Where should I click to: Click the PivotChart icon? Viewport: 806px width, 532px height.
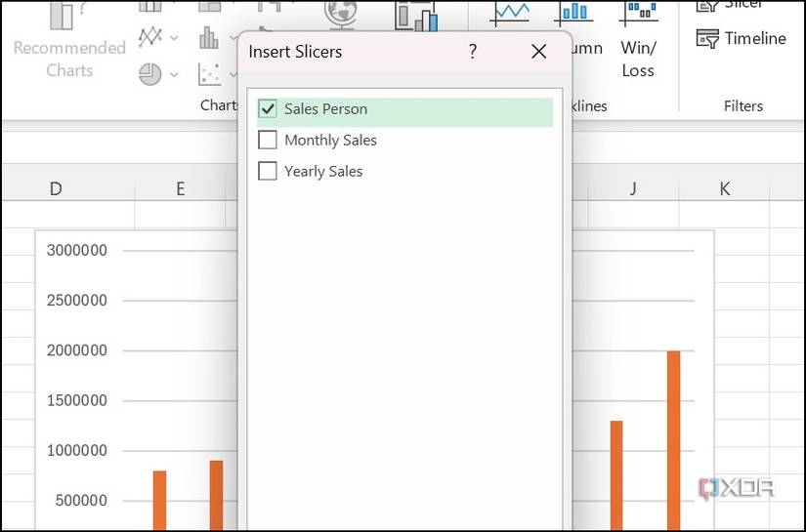416,16
